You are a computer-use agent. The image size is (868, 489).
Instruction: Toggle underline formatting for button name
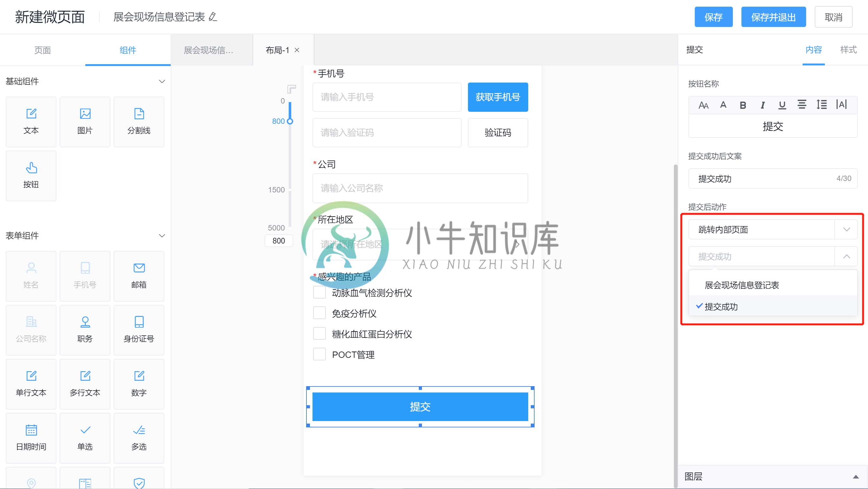(782, 105)
